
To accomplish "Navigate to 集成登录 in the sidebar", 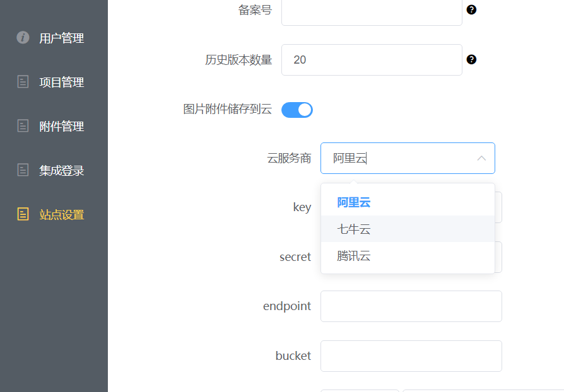I will (61, 170).
